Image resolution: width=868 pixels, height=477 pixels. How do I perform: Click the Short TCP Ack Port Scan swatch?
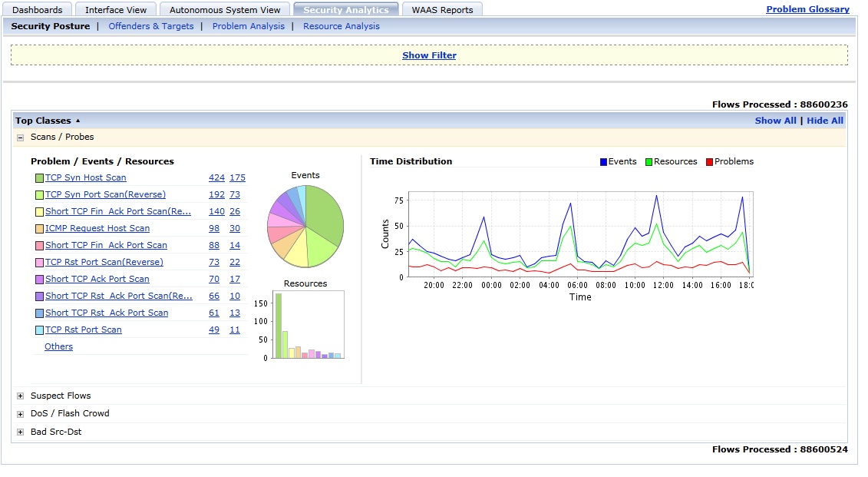[x=39, y=280]
